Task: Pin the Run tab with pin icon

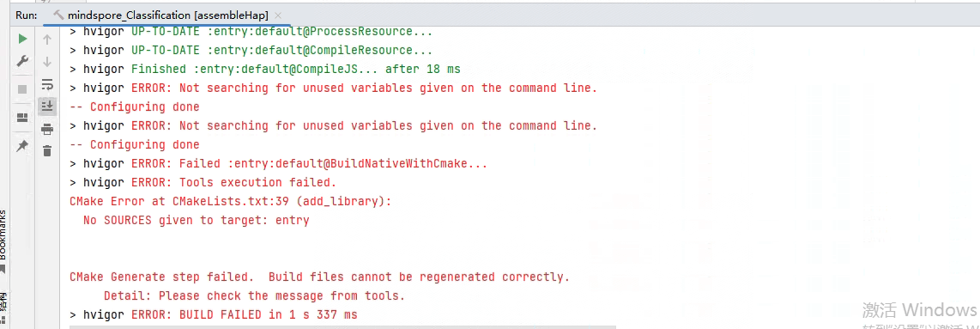Action: [22, 146]
